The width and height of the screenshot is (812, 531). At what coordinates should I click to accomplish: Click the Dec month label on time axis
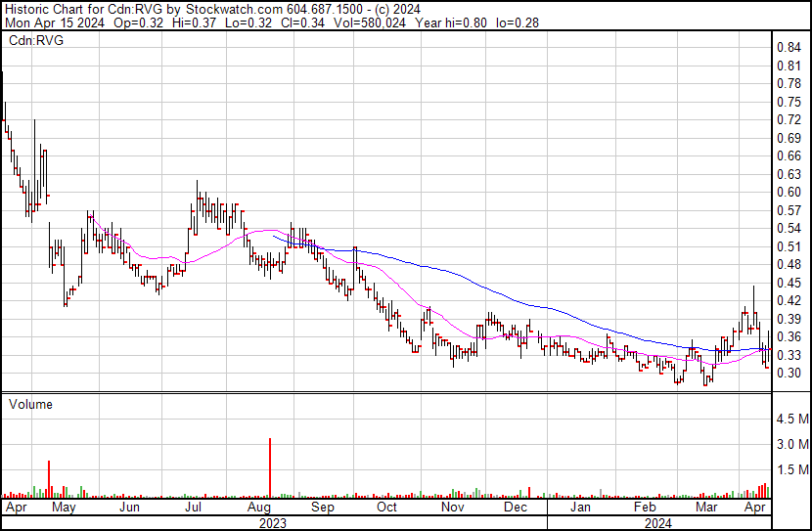coord(516,509)
